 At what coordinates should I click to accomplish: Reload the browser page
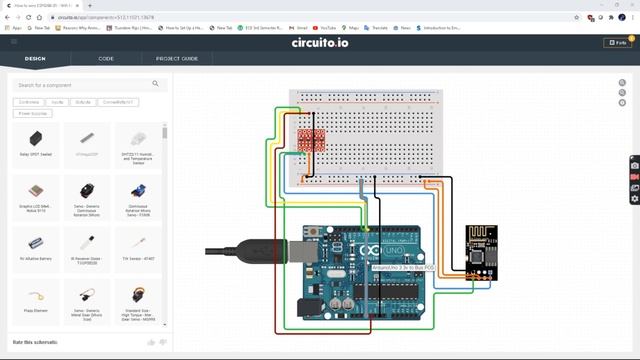pos(29,17)
